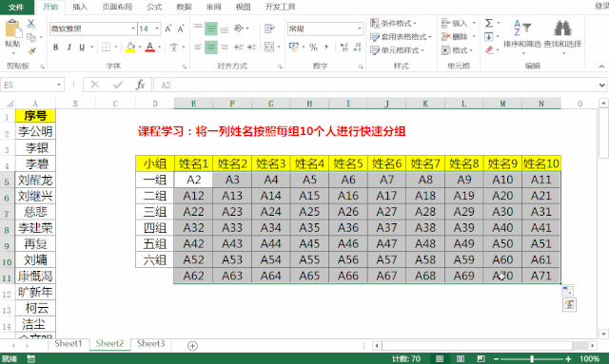Click decrease decimal icon
Image resolution: width=609 pixels, height=364 pixels.
coord(357,48)
